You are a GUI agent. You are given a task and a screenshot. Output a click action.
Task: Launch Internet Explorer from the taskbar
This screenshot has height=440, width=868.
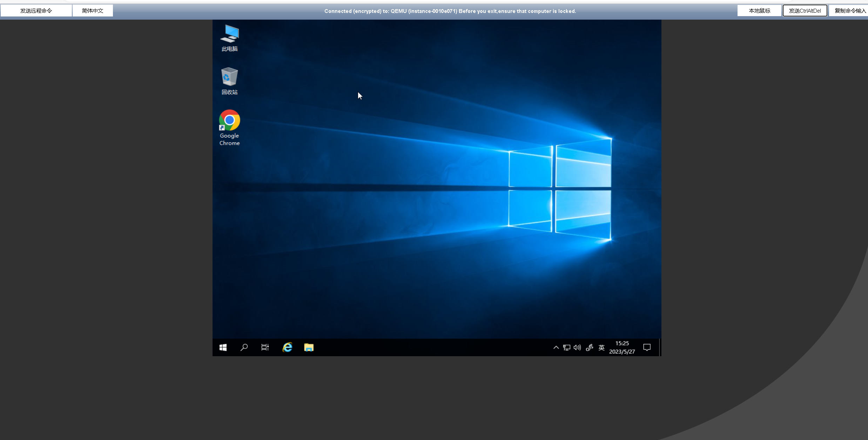click(288, 347)
